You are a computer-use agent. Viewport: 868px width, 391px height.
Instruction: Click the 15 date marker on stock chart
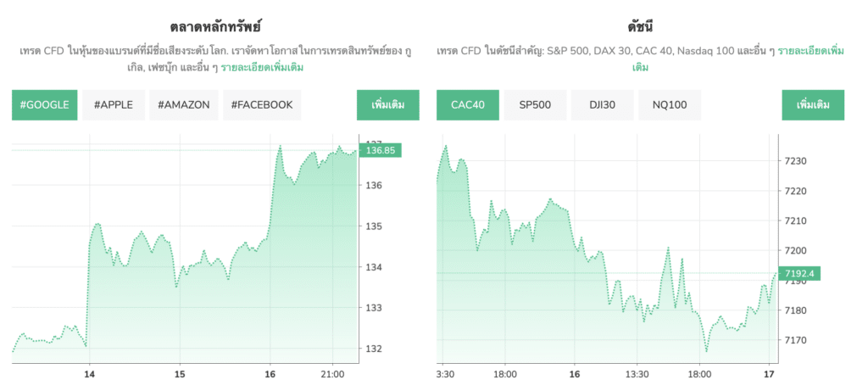coord(179,374)
